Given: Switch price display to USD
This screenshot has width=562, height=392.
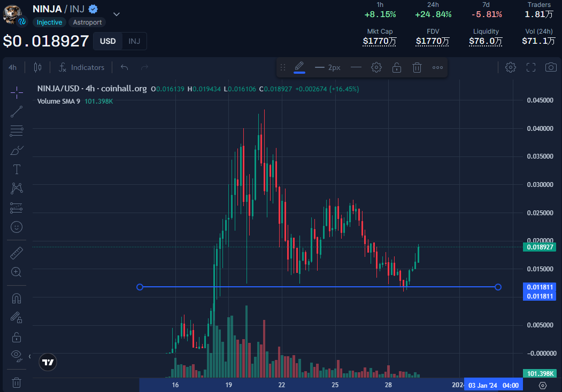Looking at the screenshot, I should click(x=108, y=41).
